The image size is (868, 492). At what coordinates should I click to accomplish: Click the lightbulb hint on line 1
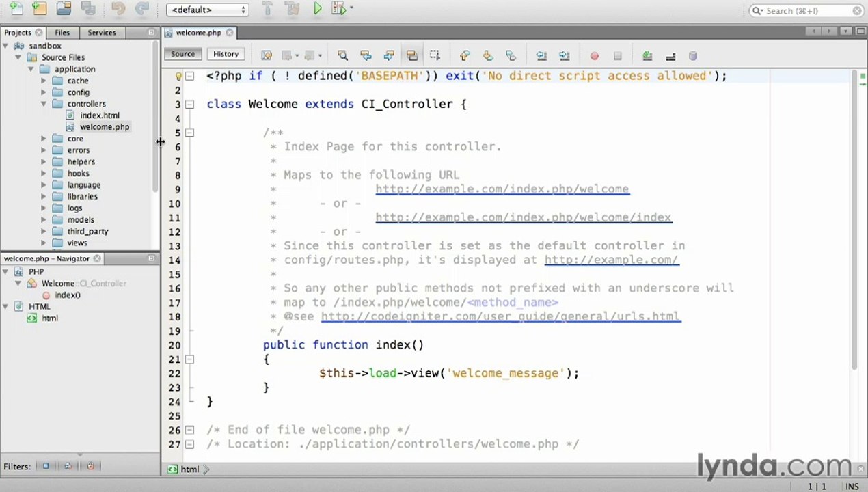click(178, 76)
